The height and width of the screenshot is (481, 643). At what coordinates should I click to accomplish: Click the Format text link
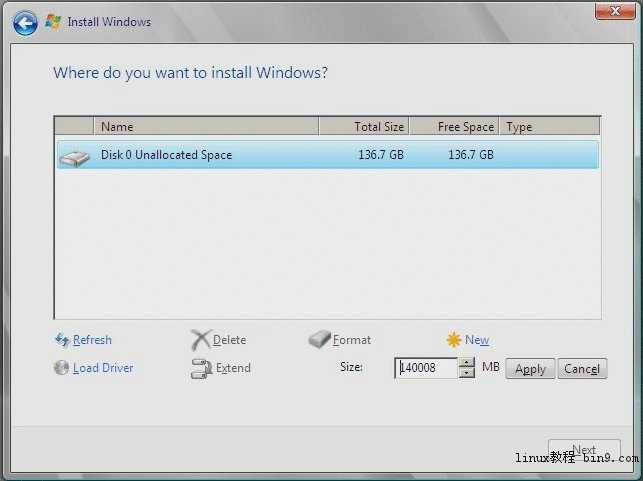pyautogui.click(x=352, y=340)
